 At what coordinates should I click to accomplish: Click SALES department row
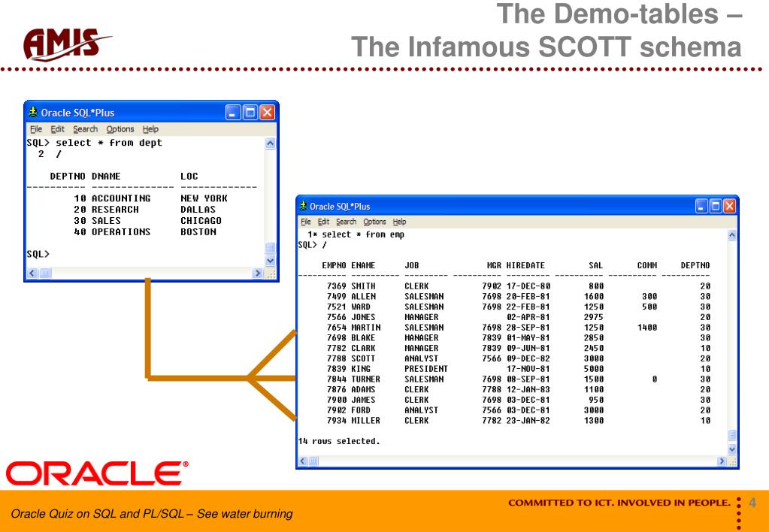click(147, 221)
